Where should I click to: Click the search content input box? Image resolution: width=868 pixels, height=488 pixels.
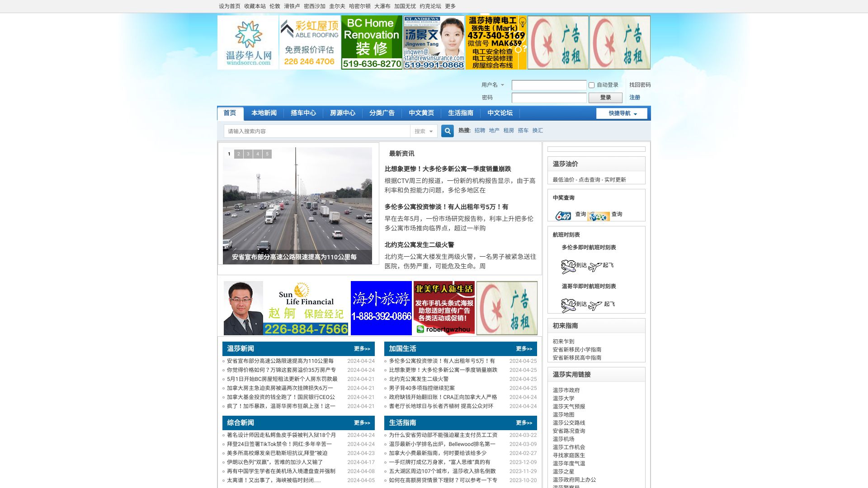pyautogui.click(x=317, y=131)
